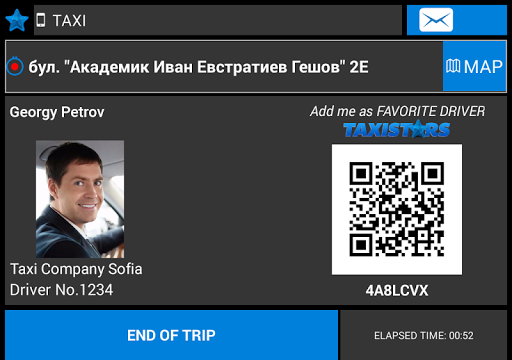The width and height of the screenshot is (512, 360).
Task: Click the Georgy Petrov driver name
Action: point(57,112)
